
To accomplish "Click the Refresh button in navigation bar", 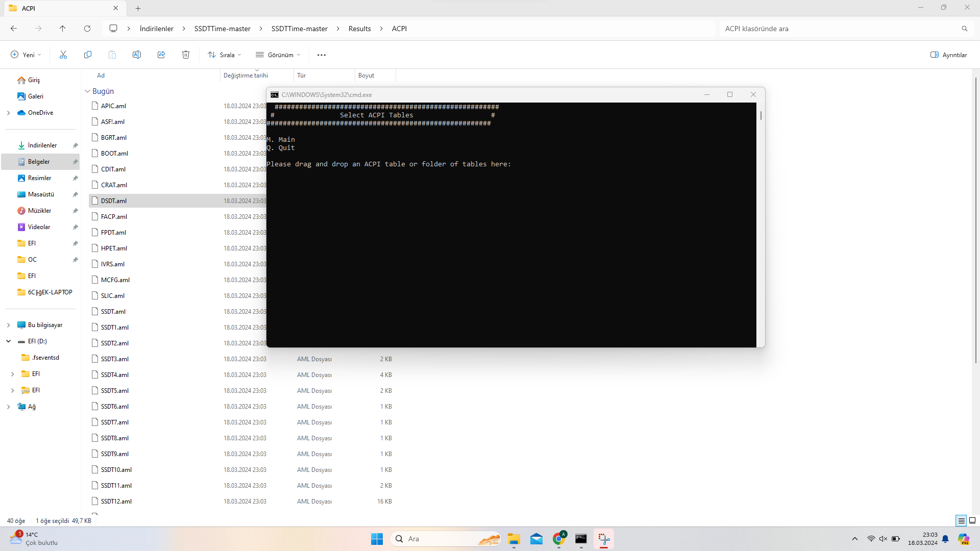I will pyautogui.click(x=87, y=29).
